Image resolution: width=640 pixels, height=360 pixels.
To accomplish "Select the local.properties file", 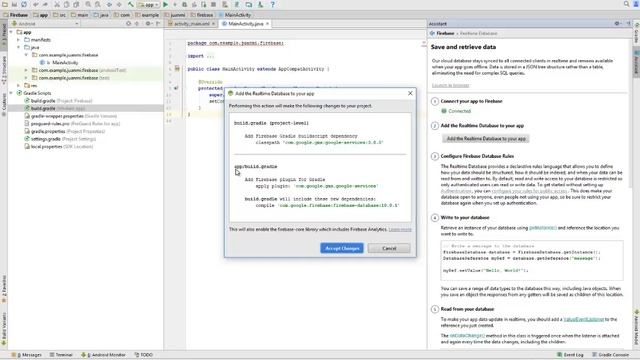I will pyautogui.click(x=58, y=147).
